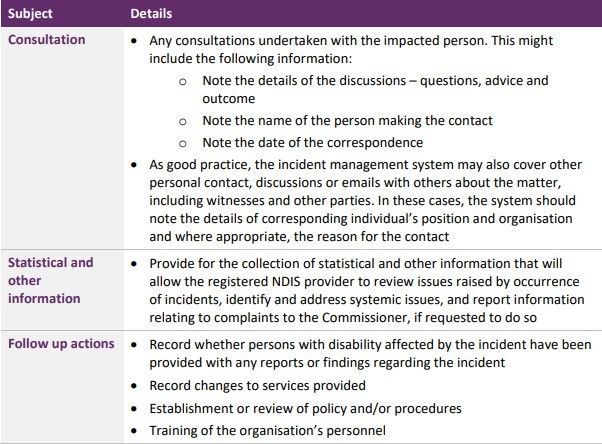Click the text 'Note the date of the correspondence'
Screen dimensions: 602x444
313,142
